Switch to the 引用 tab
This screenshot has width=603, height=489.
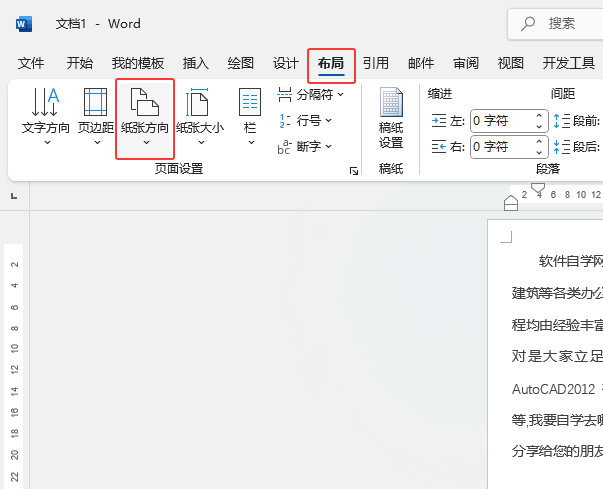pos(376,63)
